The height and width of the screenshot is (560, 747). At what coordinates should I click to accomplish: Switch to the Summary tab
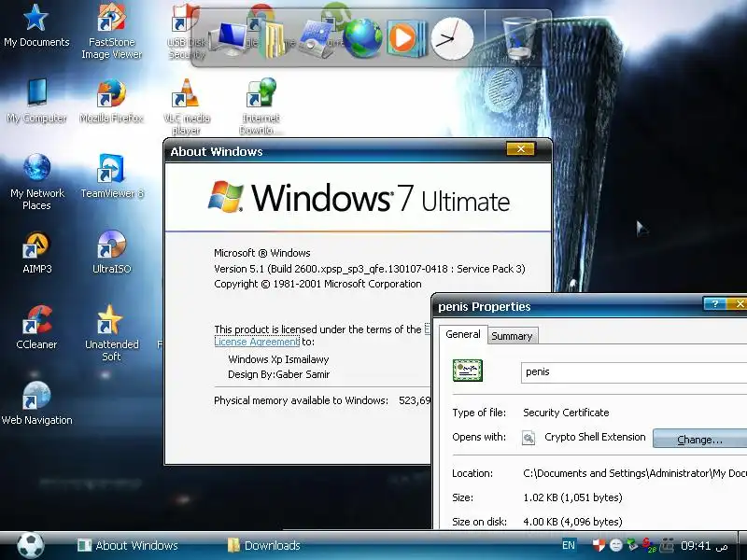(512, 336)
